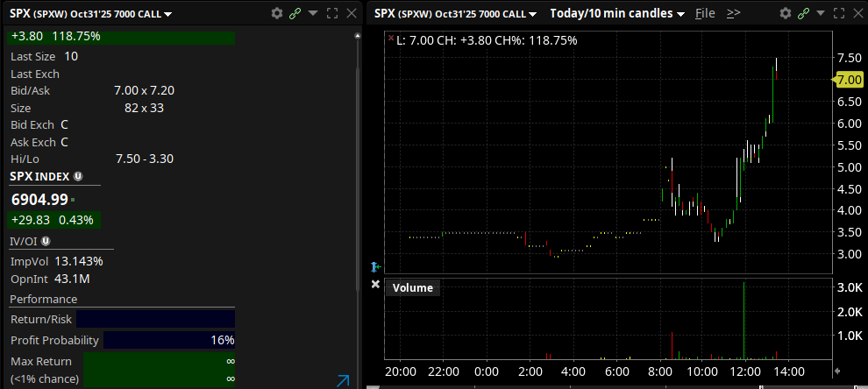Click the info badge beside IV/OI
Screen dimensions: 868x389
tap(46, 241)
